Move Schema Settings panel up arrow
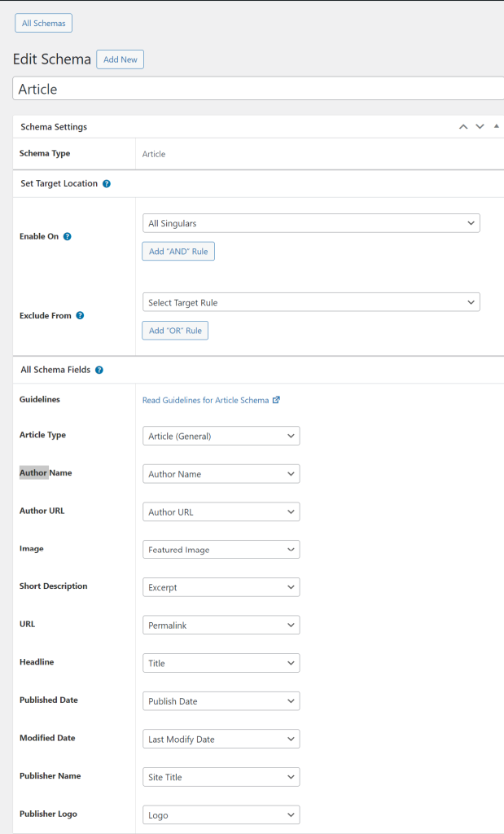Screen dimensions: 504x834 [463, 127]
